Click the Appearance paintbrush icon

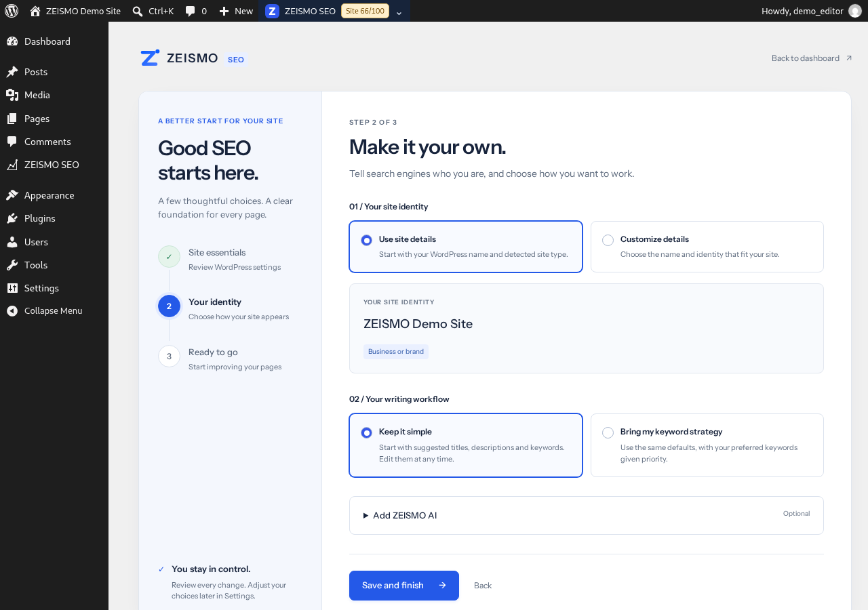coord(12,195)
